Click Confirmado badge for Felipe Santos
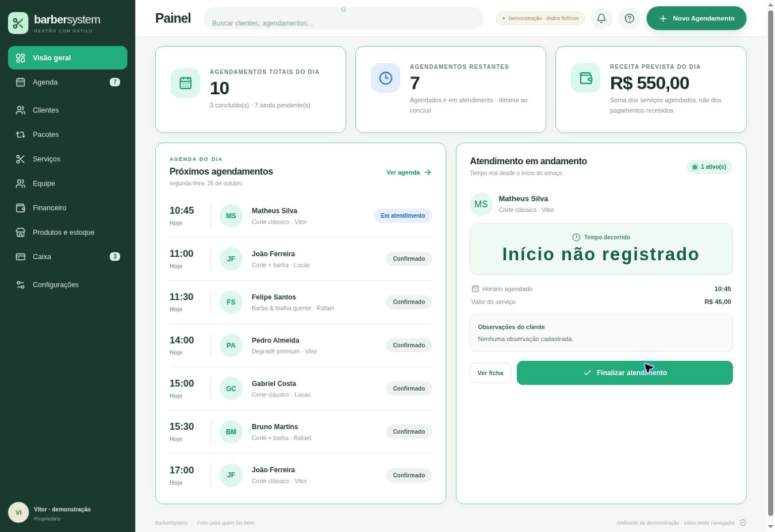 click(409, 302)
